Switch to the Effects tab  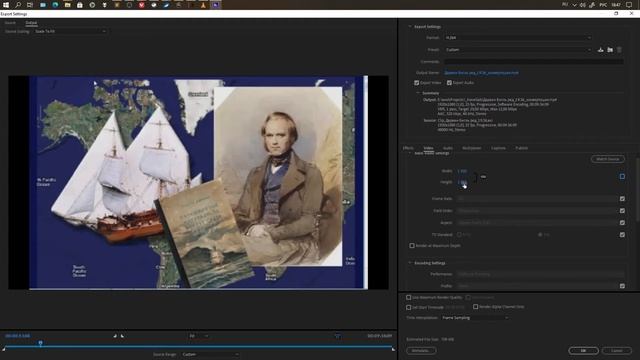408,148
